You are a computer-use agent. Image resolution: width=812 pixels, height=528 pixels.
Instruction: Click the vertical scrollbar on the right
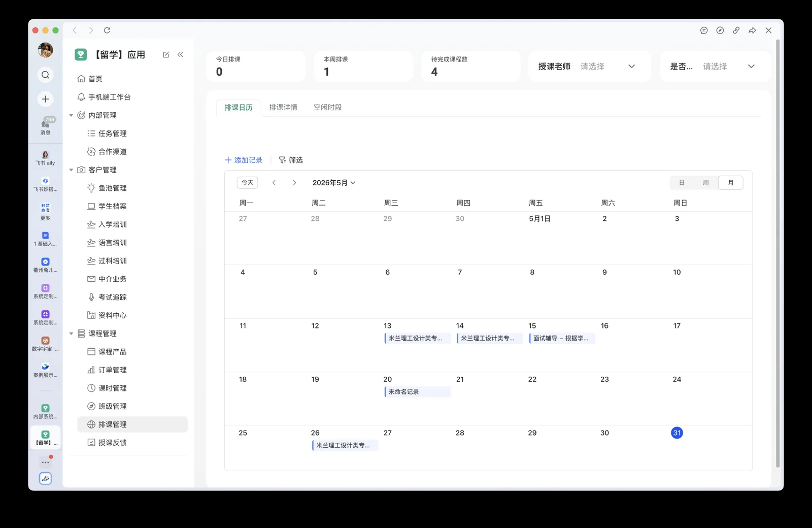pos(777,254)
